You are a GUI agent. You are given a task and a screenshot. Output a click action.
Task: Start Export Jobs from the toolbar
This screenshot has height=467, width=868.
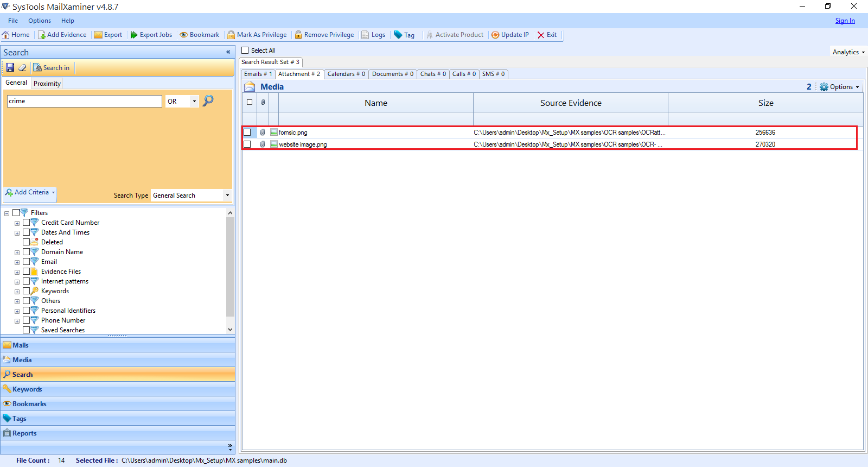pos(151,35)
